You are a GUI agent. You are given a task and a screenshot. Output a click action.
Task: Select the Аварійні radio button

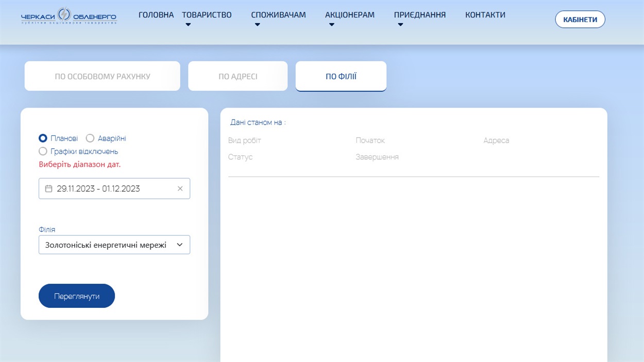[x=90, y=139]
